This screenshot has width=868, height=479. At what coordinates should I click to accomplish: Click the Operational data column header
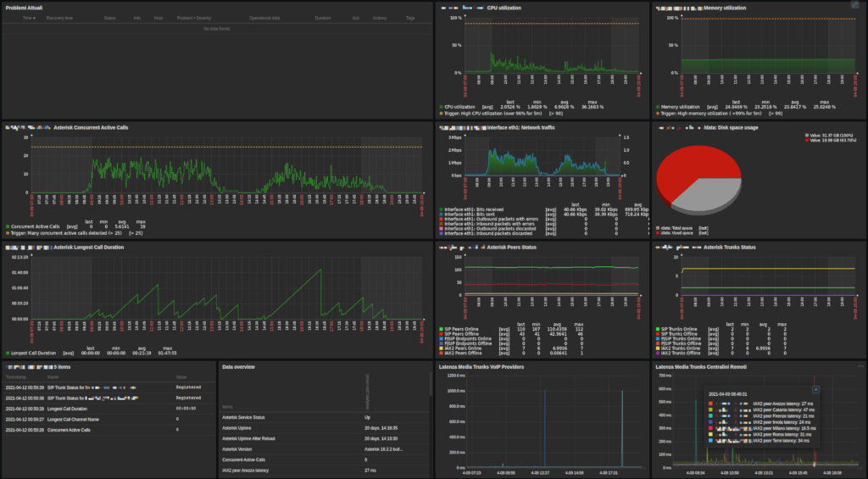coord(264,19)
